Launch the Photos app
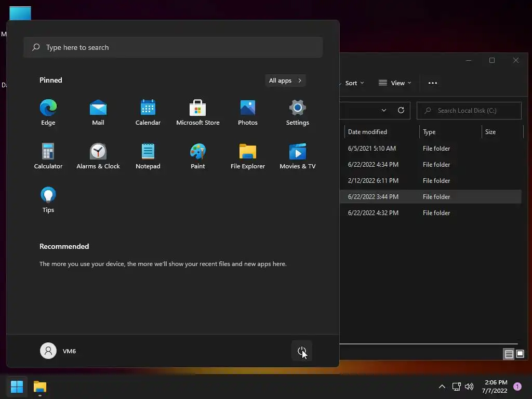The height and width of the screenshot is (399, 532). [248, 112]
